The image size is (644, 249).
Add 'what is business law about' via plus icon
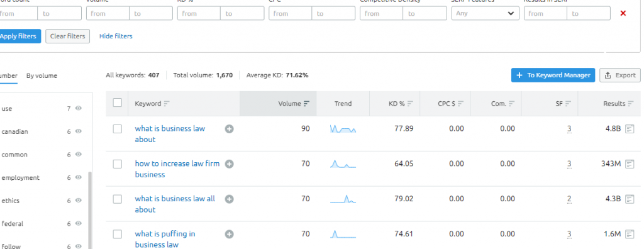click(229, 129)
